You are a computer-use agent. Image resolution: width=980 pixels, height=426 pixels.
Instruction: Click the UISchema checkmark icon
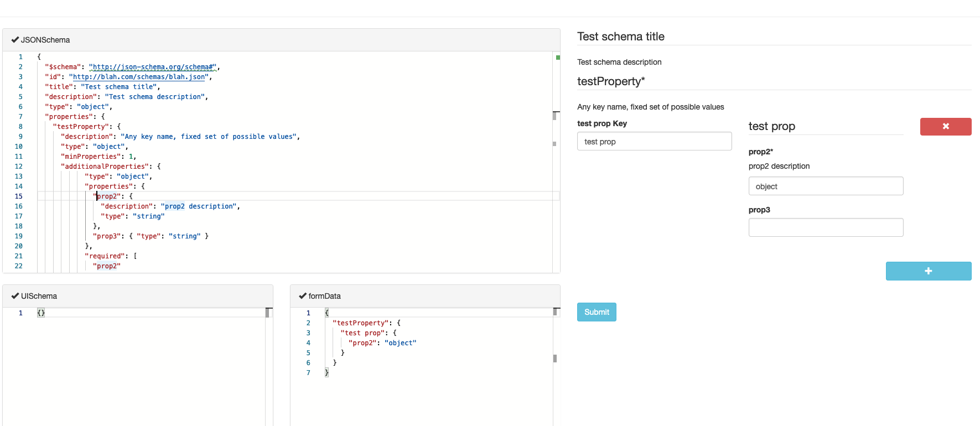(x=15, y=296)
